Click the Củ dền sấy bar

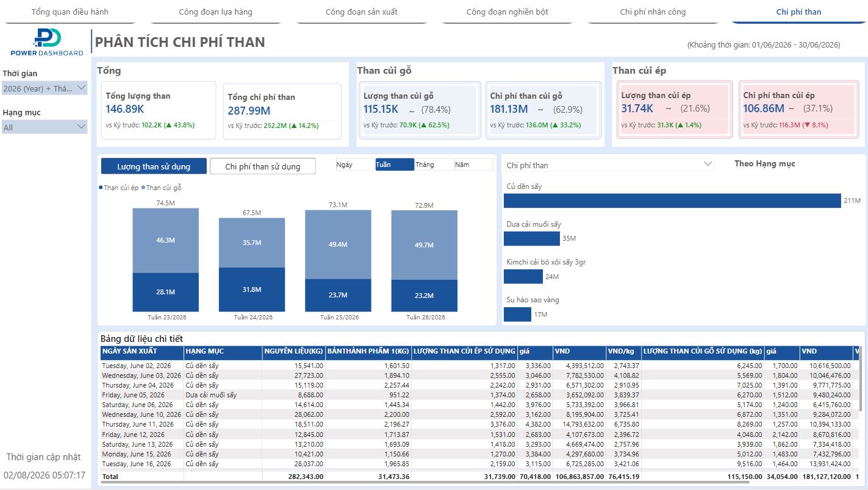pos(672,201)
